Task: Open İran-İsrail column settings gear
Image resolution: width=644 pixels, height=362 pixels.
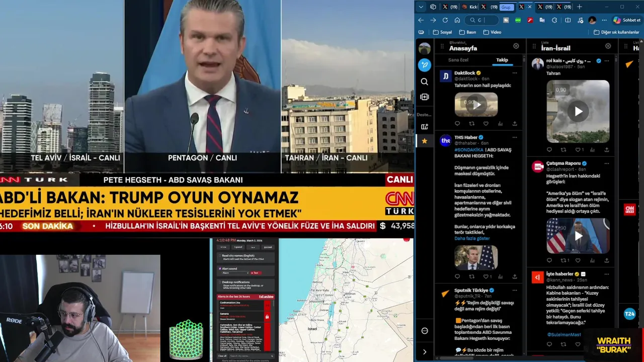Action: click(608, 46)
